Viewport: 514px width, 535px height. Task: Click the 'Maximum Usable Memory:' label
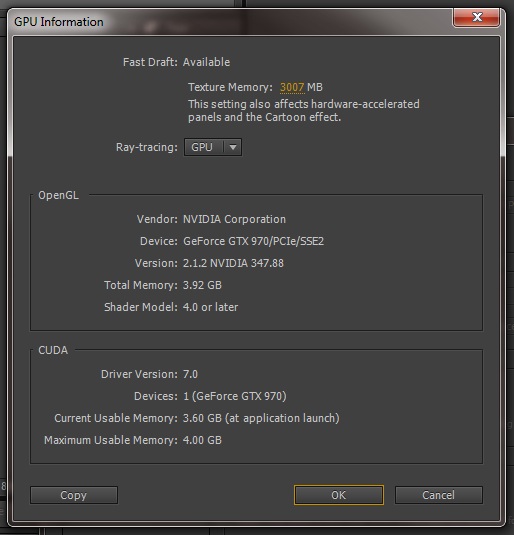pos(111,440)
